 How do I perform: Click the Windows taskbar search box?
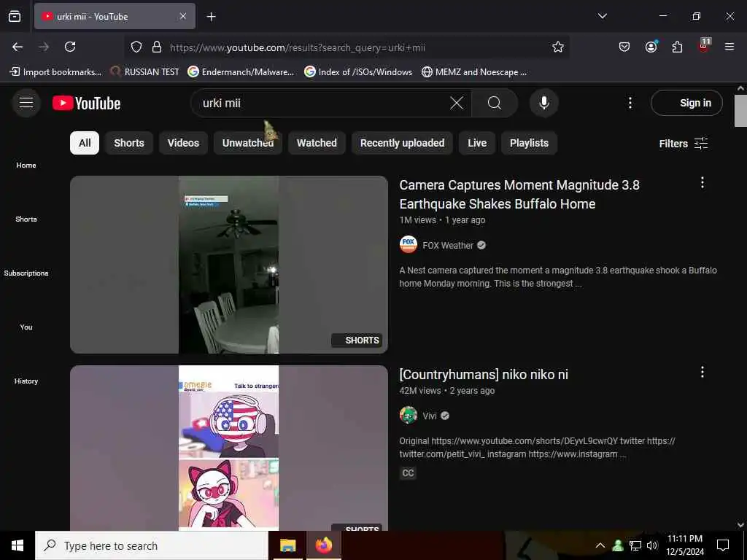coord(152,545)
